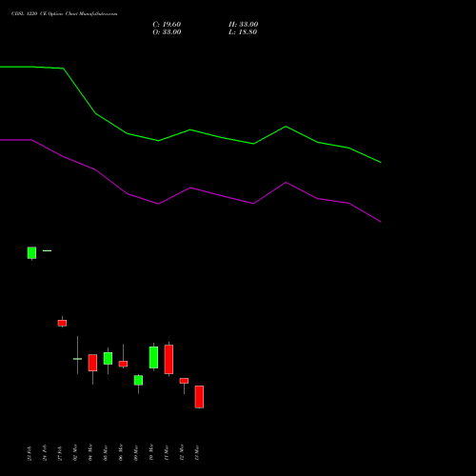The image size is (476, 476).
Task: Click the low value L: 18.80
Action: point(243,32)
